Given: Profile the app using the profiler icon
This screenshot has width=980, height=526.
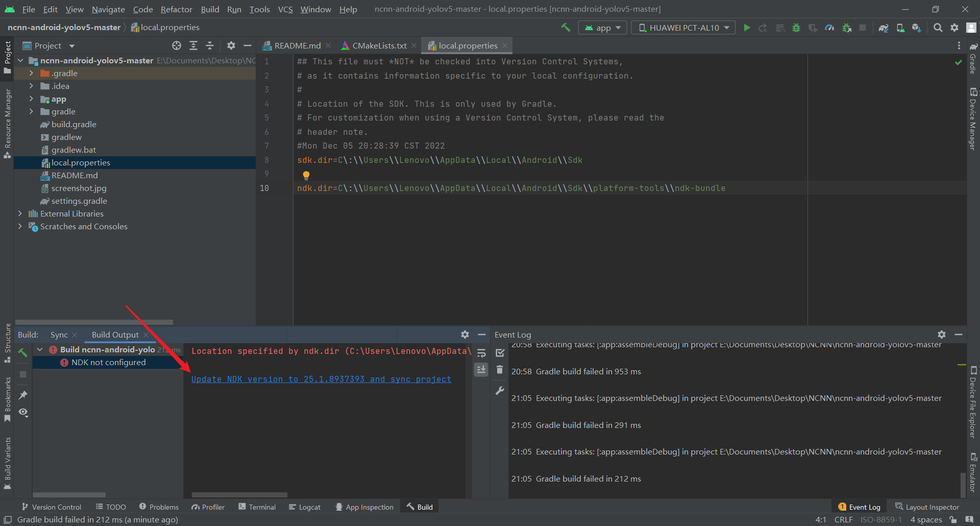Looking at the screenshot, I should (x=829, y=27).
